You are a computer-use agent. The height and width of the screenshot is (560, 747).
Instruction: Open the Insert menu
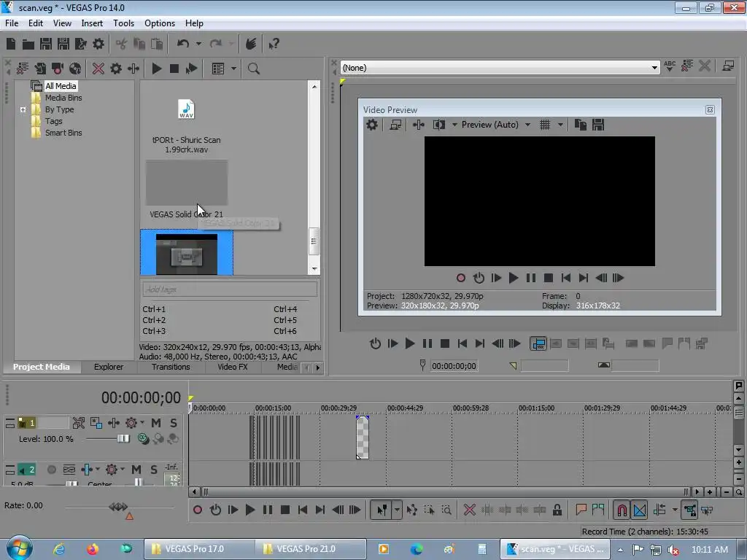coord(91,23)
